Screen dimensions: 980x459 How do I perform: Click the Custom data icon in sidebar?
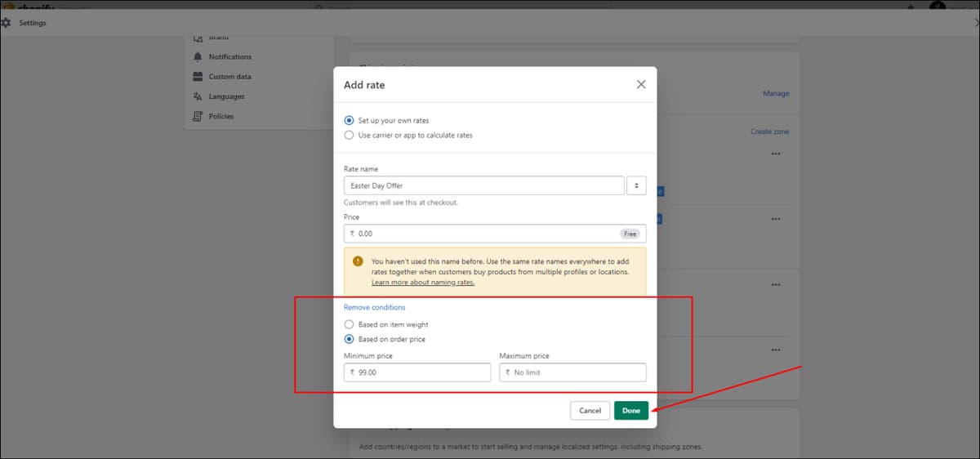(198, 77)
